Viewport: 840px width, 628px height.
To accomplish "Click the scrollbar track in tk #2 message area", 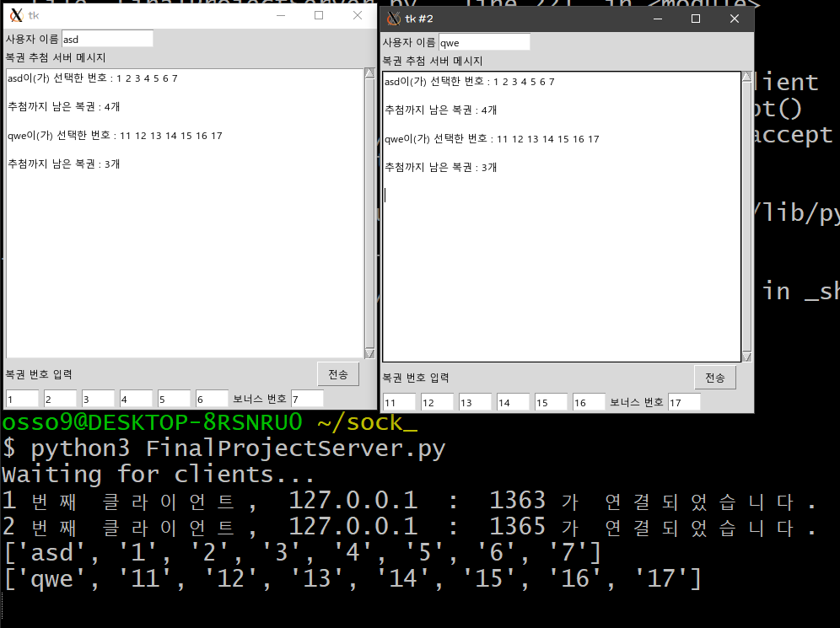I will tap(746, 217).
